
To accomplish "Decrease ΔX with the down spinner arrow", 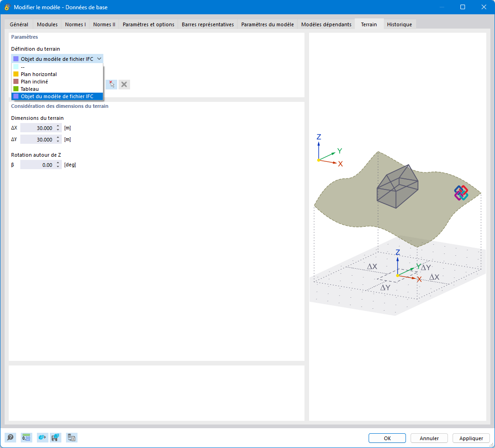I will (x=58, y=130).
